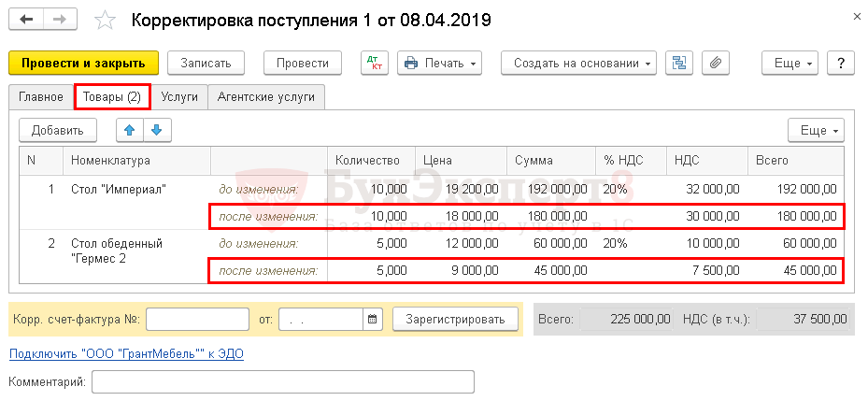Image resolution: width=868 pixels, height=401 pixels.
Task: Move row down with the blue arrow
Action: click(x=156, y=130)
